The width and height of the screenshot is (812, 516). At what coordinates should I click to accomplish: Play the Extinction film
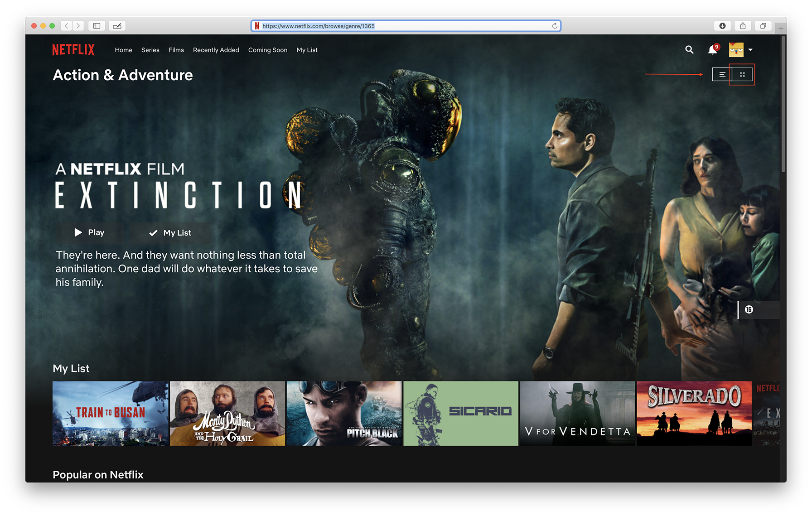pyautogui.click(x=90, y=232)
